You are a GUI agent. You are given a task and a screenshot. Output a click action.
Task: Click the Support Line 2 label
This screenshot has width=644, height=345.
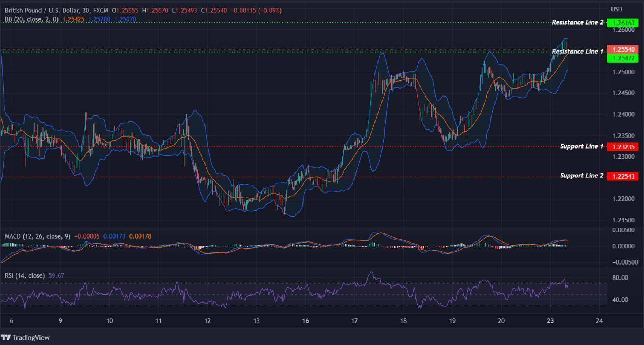coord(581,176)
